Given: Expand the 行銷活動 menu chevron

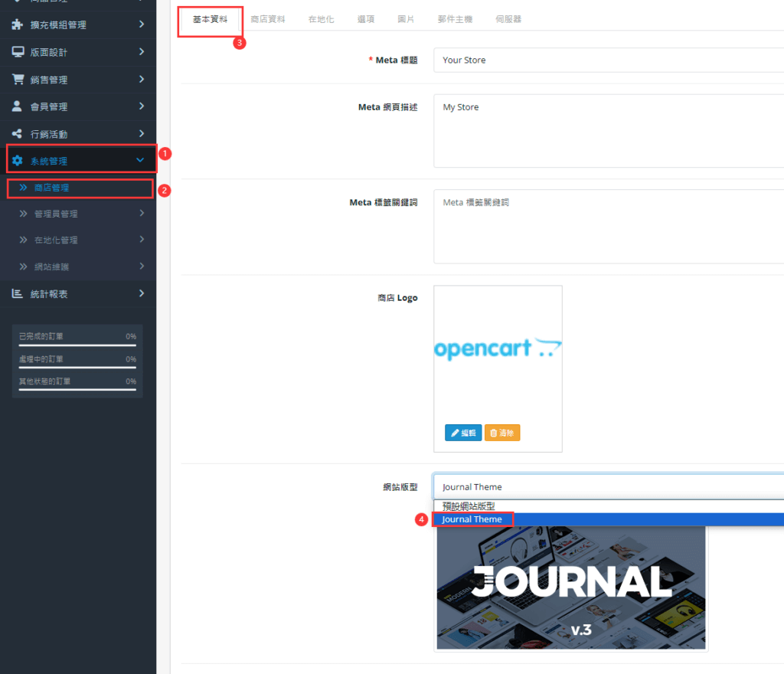Looking at the screenshot, I should (142, 133).
